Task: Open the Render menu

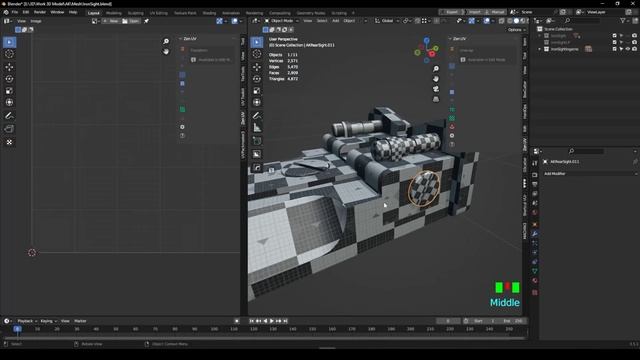Action: coord(40,12)
